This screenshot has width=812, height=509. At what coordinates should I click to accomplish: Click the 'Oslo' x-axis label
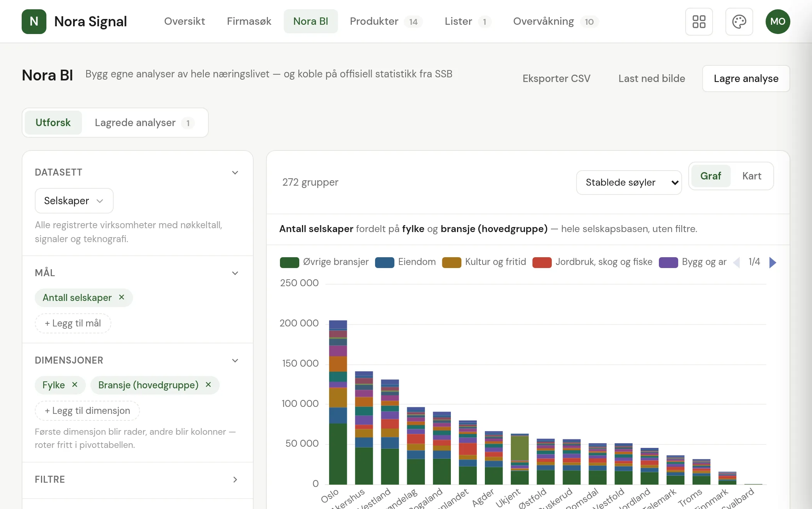330,496
